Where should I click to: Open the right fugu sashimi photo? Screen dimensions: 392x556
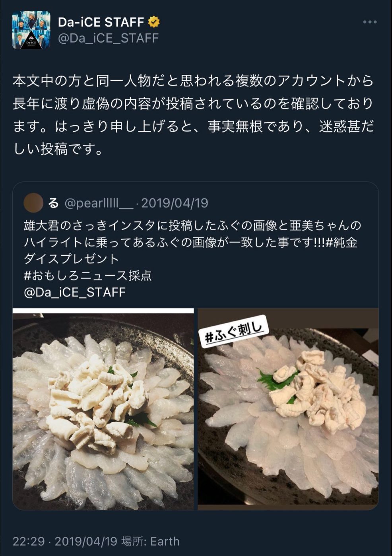coord(288,409)
